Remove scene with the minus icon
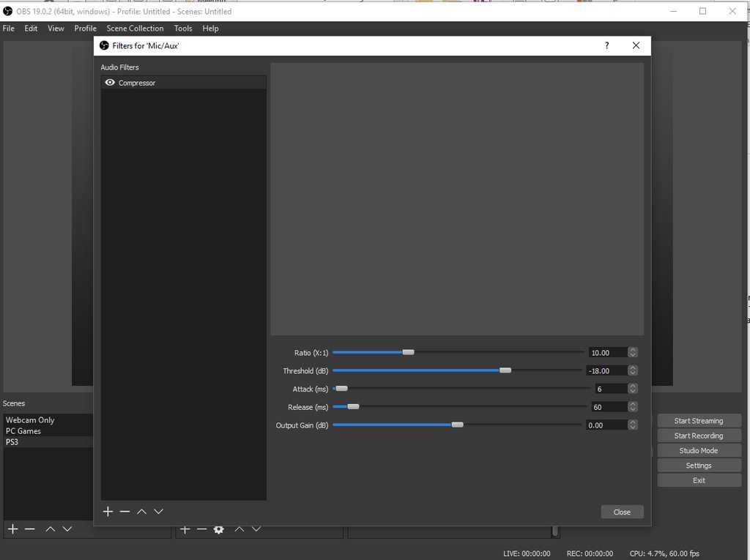Viewport: 750px width, 560px height. (29, 529)
